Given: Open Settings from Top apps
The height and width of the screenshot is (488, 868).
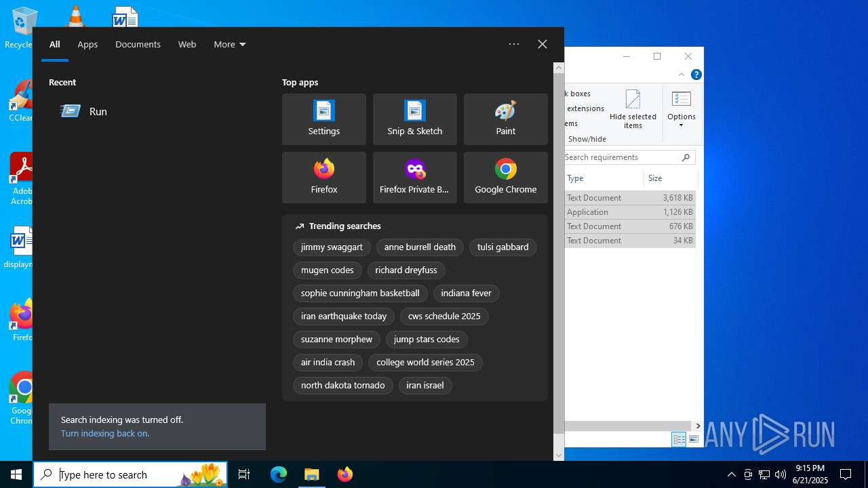Looking at the screenshot, I should tap(324, 119).
